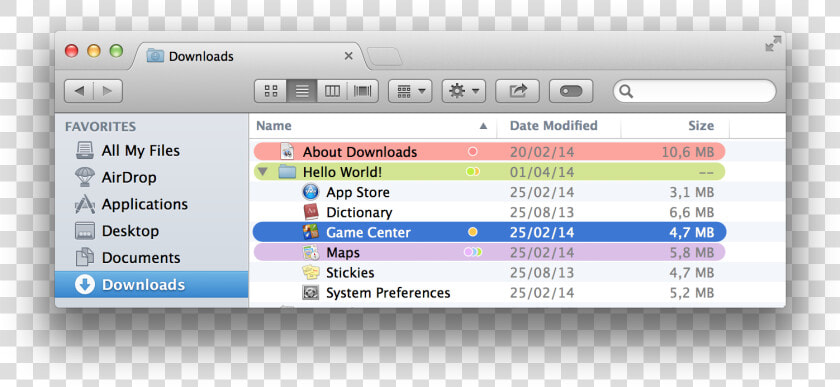Click the Edit Tags toolbar button
Viewport: 840px width, 387px height.
[x=571, y=91]
